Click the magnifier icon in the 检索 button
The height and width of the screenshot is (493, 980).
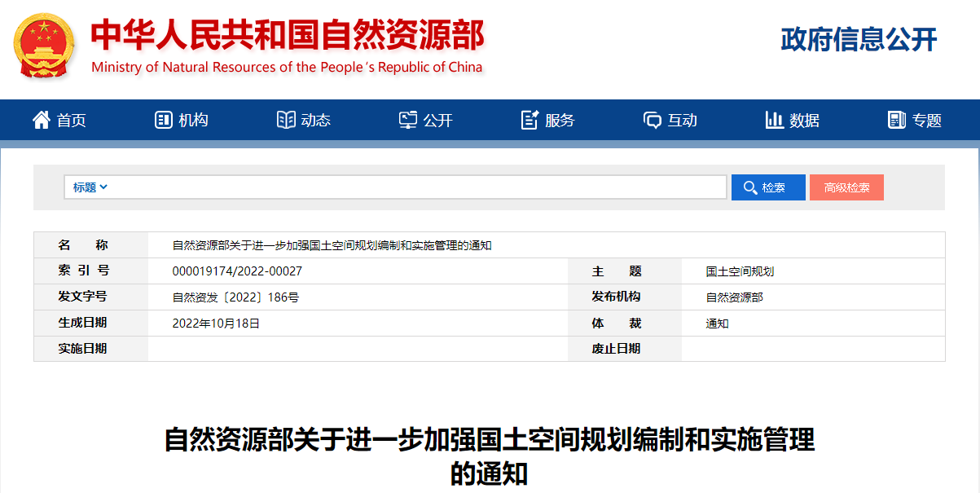click(750, 187)
